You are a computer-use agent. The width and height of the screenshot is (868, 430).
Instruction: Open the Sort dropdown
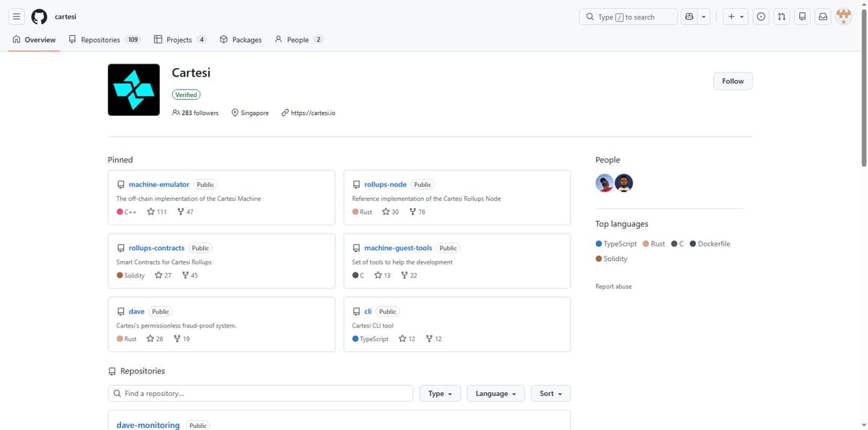[550, 393]
